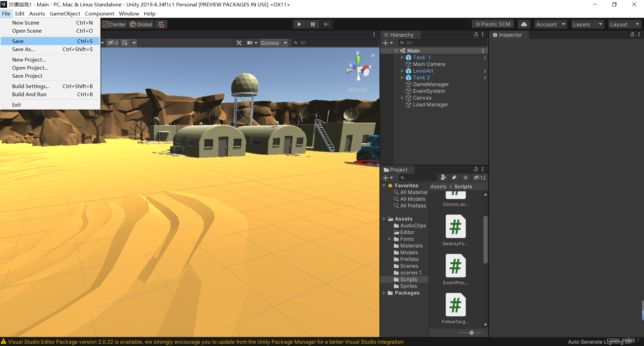Image resolution: width=644 pixels, height=346 pixels.
Task: Open LevelArt prefab with right chevron
Action: click(x=485, y=71)
